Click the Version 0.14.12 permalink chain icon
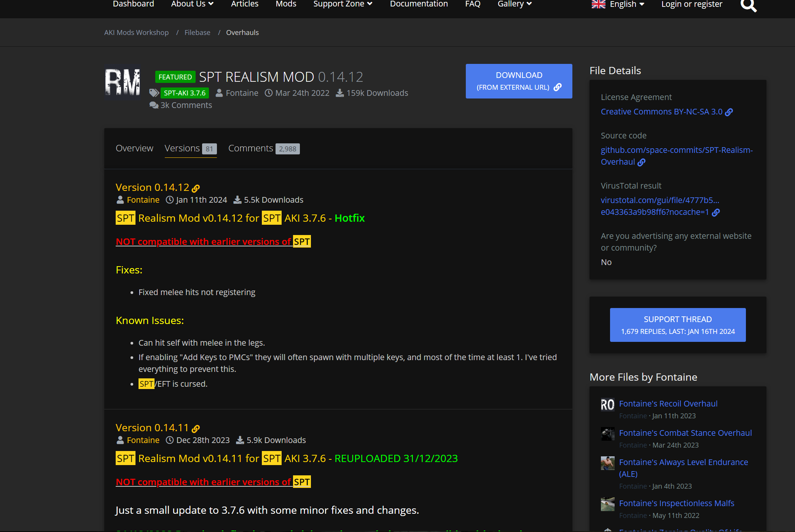795x532 pixels. pyautogui.click(x=196, y=188)
